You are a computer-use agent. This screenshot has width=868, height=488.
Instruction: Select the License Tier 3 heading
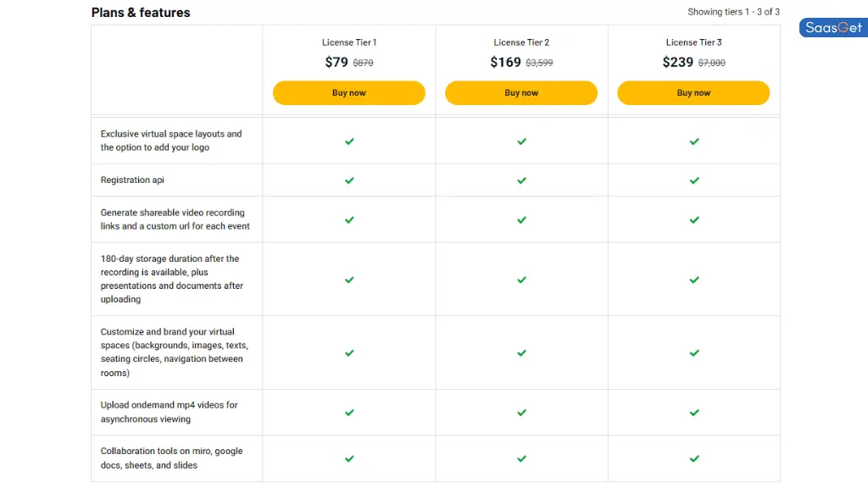click(x=693, y=42)
